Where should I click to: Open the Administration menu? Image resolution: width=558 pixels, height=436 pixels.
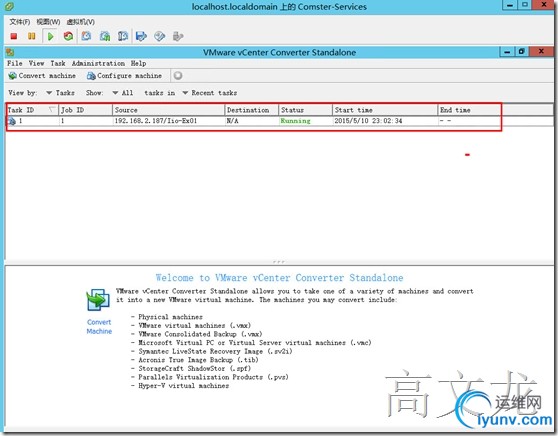pos(98,63)
